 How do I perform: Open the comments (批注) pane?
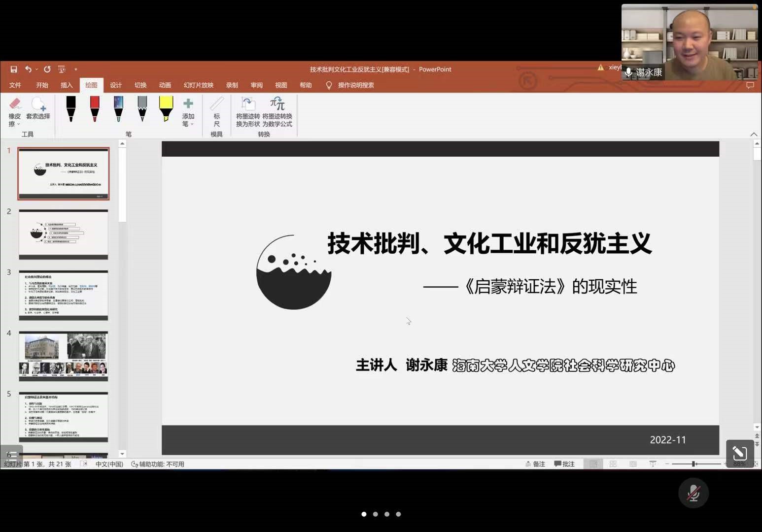point(564,464)
